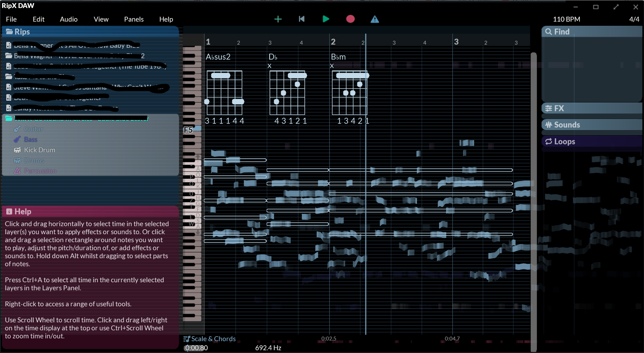Click the Scale & Chords button
This screenshot has width=644, height=353.
[x=210, y=339]
